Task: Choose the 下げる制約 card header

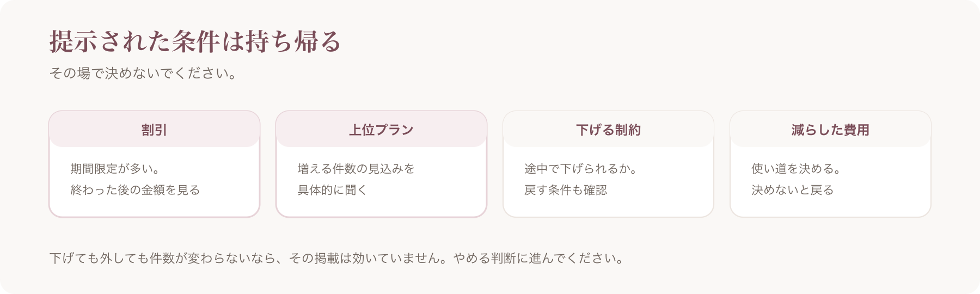Action: (608, 130)
